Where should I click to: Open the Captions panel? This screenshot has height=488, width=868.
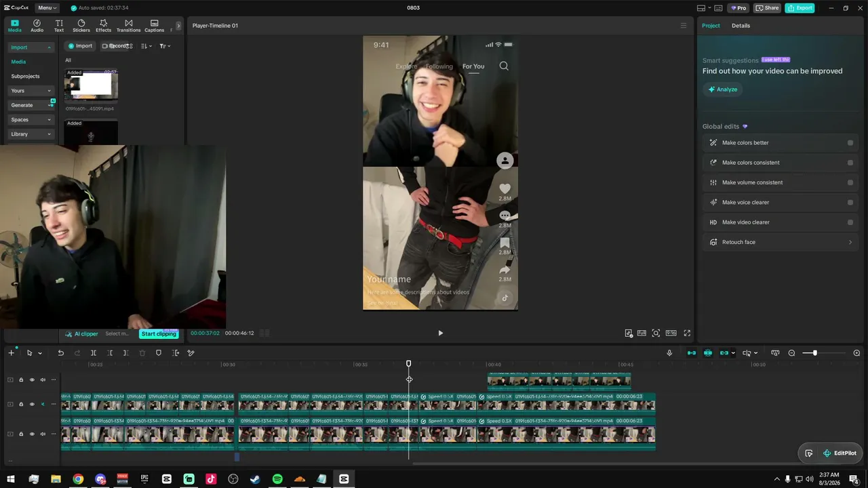(154, 26)
